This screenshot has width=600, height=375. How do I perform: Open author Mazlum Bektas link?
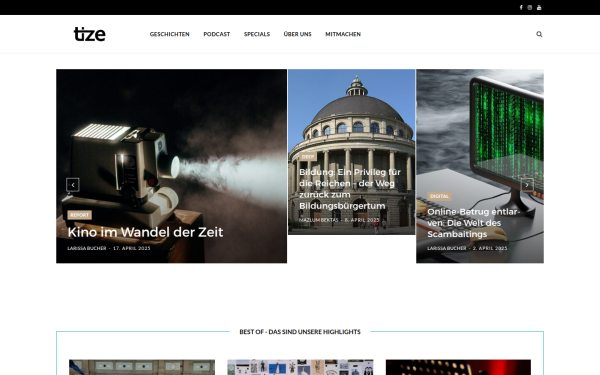pyautogui.click(x=318, y=220)
